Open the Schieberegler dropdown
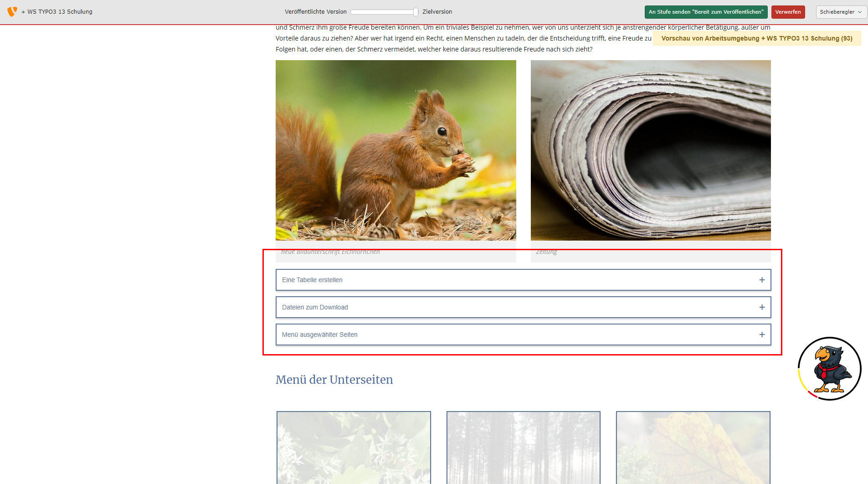The image size is (868, 484). tap(841, 12)
